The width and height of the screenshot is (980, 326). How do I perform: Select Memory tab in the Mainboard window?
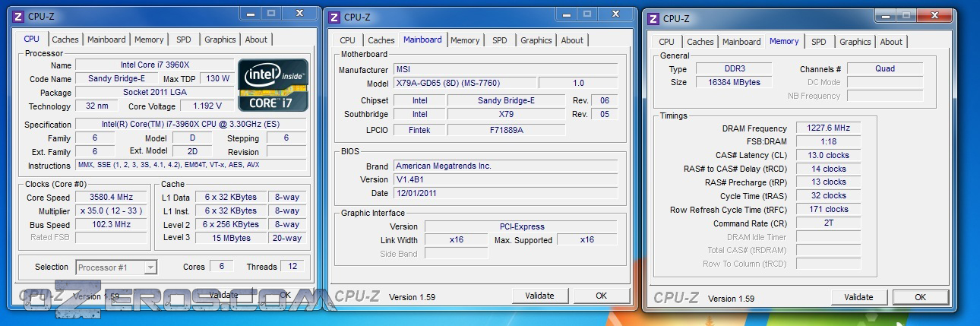[465, 40]
